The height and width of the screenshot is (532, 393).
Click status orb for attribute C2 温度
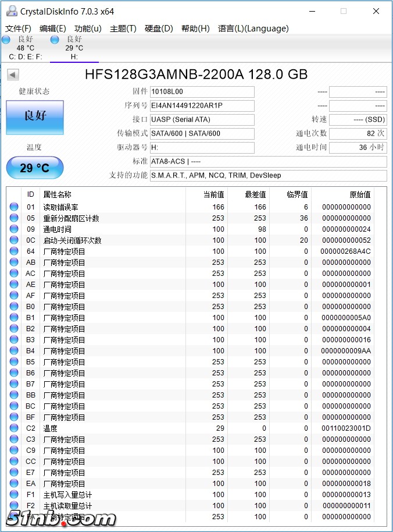[14, 428]
